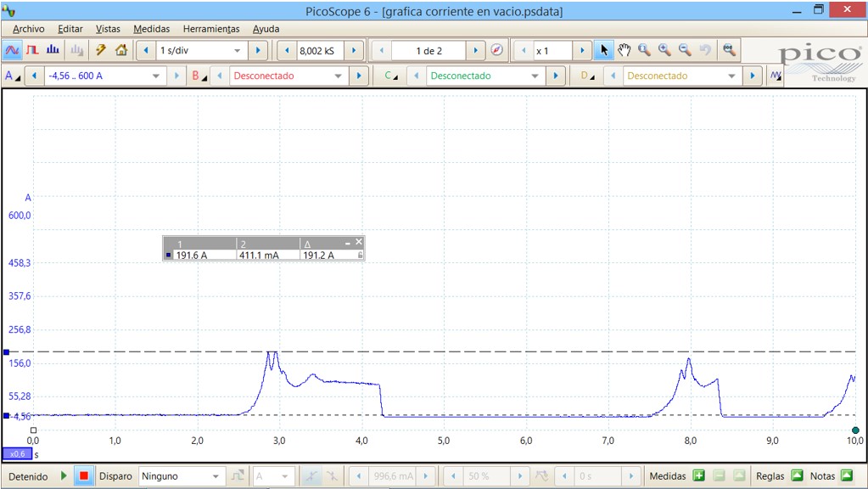Decrease number of samples 8,002 kS
The height and width of the screenshot is (489, 868).
click(x=287, y=50)
